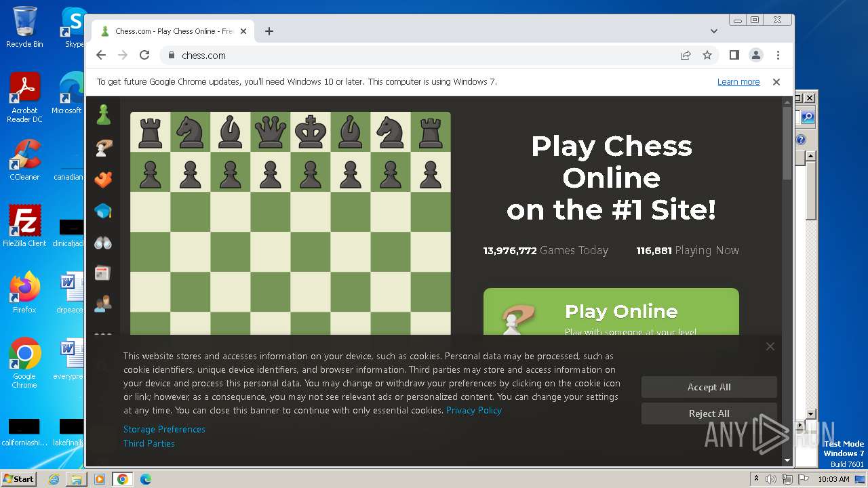
Task: Open the Chrome profile avatar
Action: [x=755, y=55]
